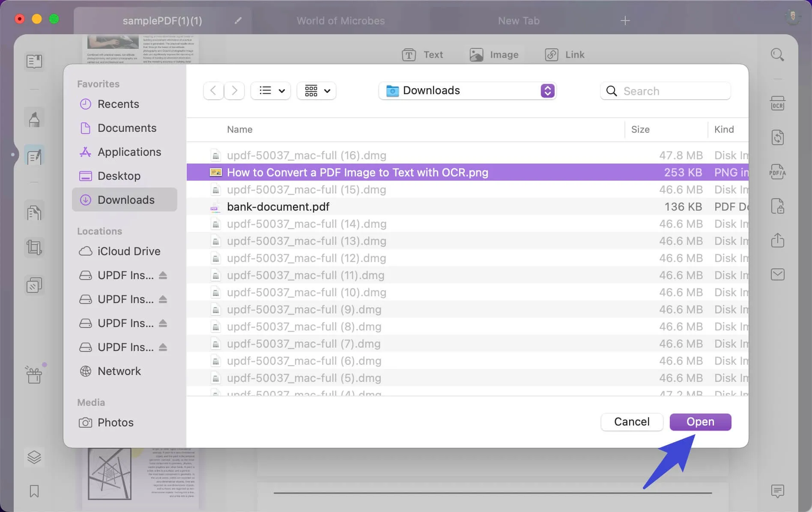Click inside the Search field
This screenshot has width=812, height=512.
point(665,91)
